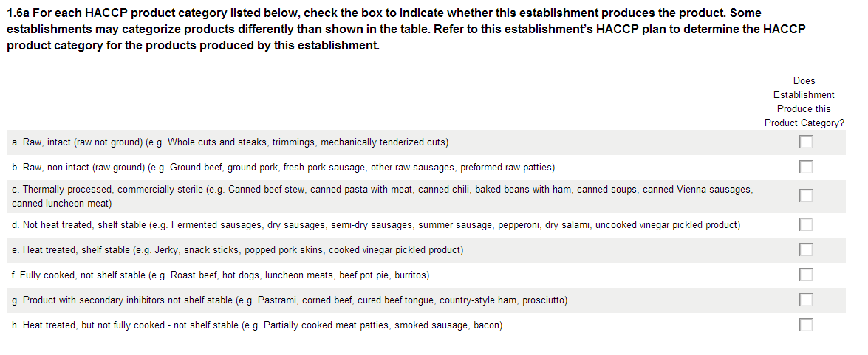868x355 pixels.
Task: Click the '1.6a' question number
Action: pyautogui.click(x=18, y=13)
